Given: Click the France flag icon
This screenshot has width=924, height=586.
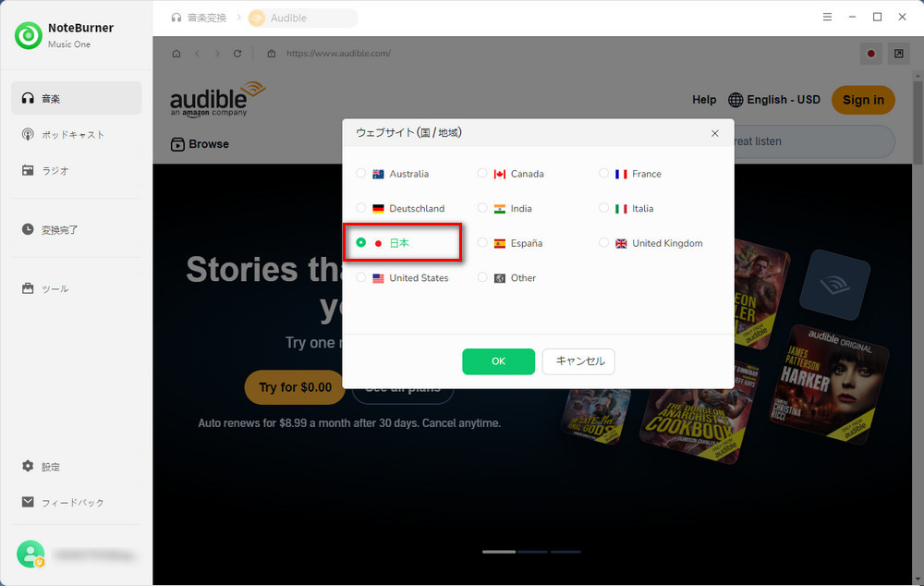Looking at the screenshot, I should (x=621, y=174).
